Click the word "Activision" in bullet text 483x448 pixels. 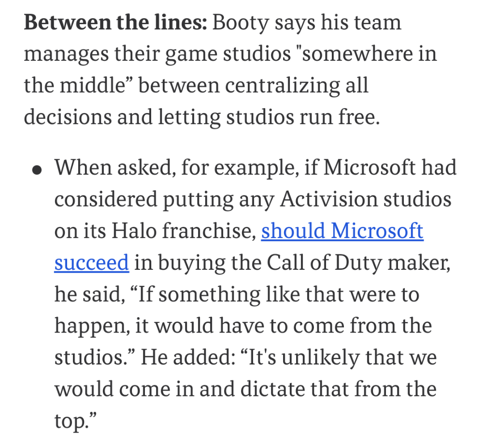coord(329,199)
